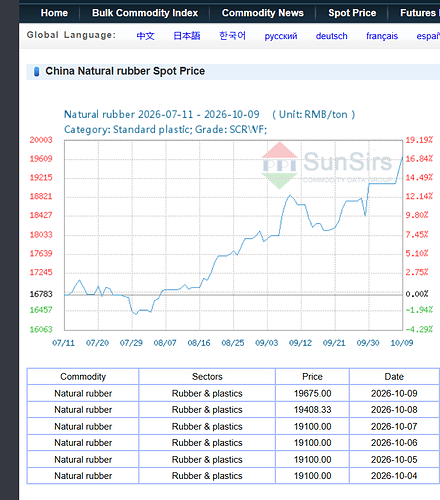Viewport: 440px width, 500px height.
Task: Click the date 2026-10-05 cell
Action: 394,459
